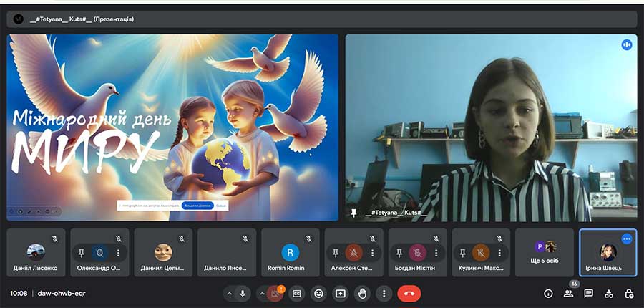Toggle the microphone on or off

tap(243, 294)
